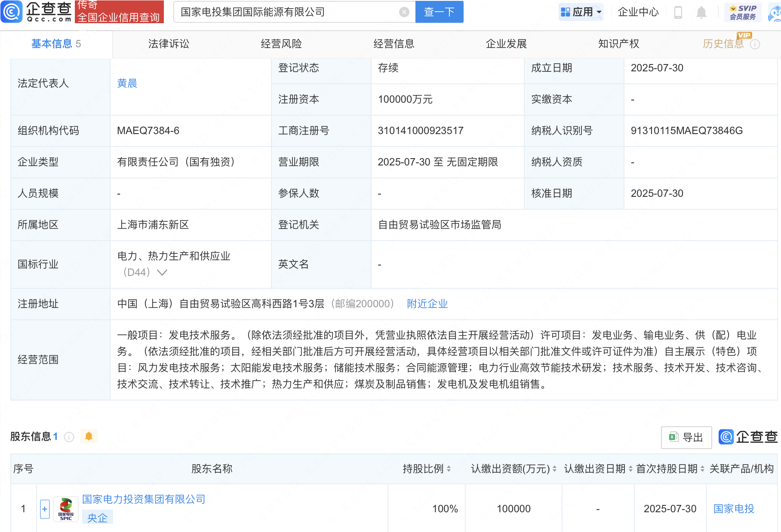The height and width of the screenshot is (532, 781).
Task: Select registered capital 100000万元
Action: [405, 99]
